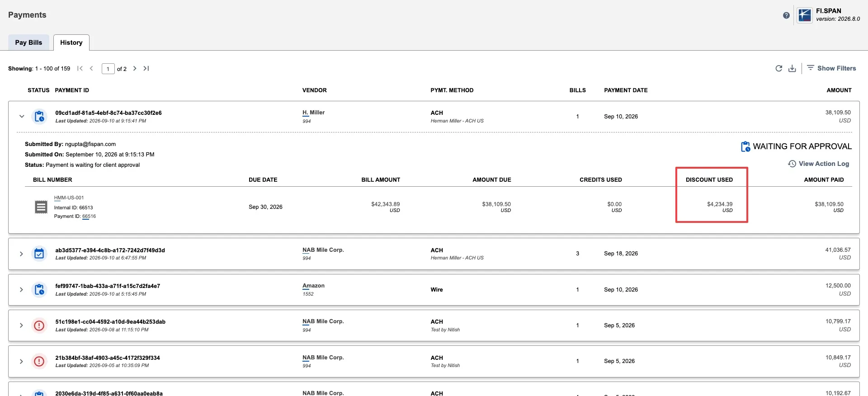Go to previous page of results

pos(91,68)
